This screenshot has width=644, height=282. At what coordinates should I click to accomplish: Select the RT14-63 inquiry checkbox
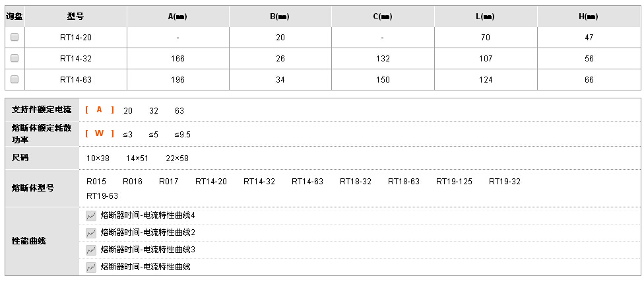(x=15, y=79)
